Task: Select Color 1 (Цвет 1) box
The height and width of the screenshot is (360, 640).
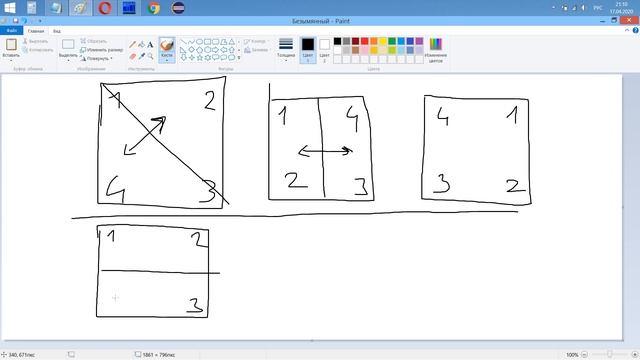Action: 308,49
